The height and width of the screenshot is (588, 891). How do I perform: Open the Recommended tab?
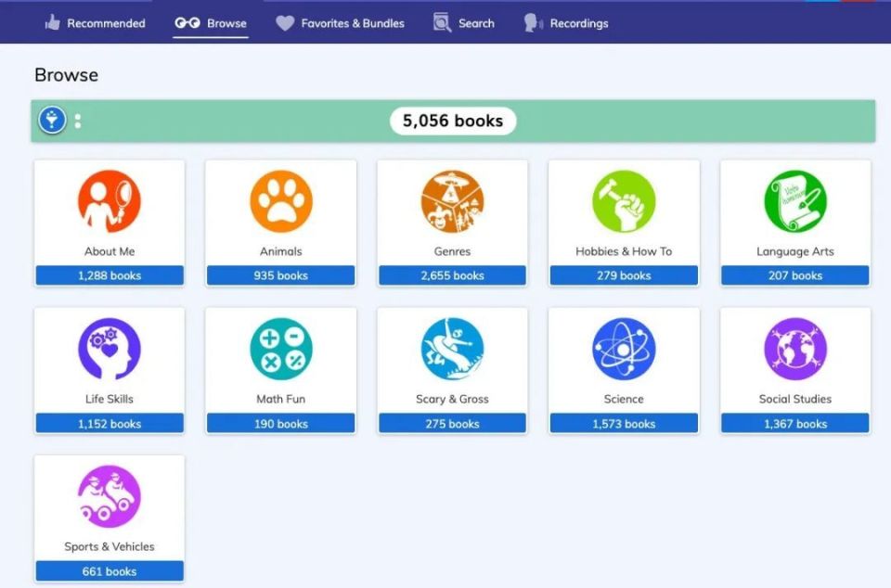[x=95, y=23]
